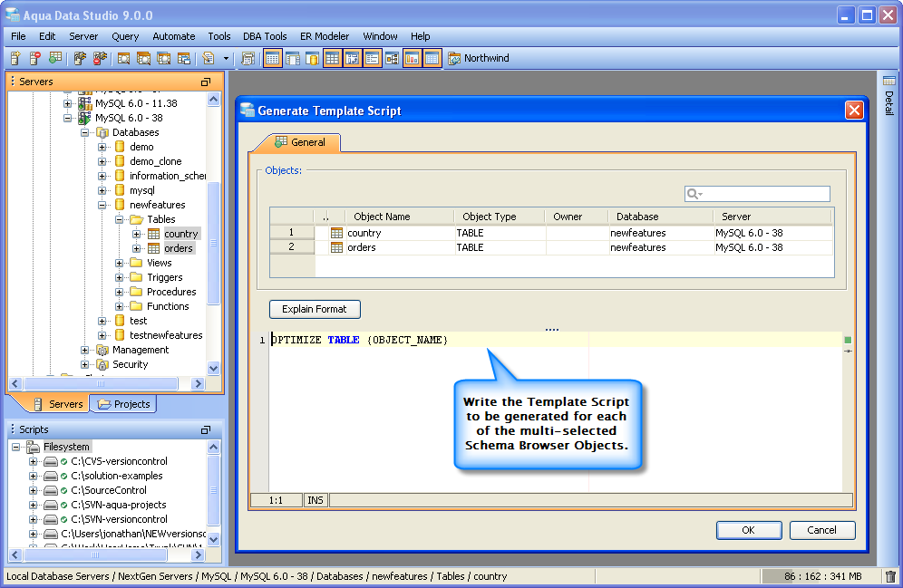Click the remove server icon with red minus
Viewport: 903px width, 588px height.
point(35,58)
